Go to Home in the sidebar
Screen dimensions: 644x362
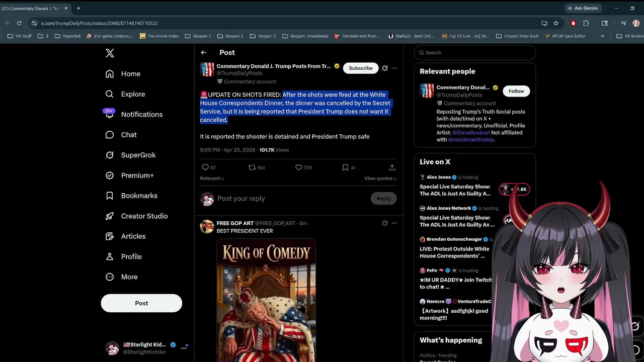tap(123, 74)
